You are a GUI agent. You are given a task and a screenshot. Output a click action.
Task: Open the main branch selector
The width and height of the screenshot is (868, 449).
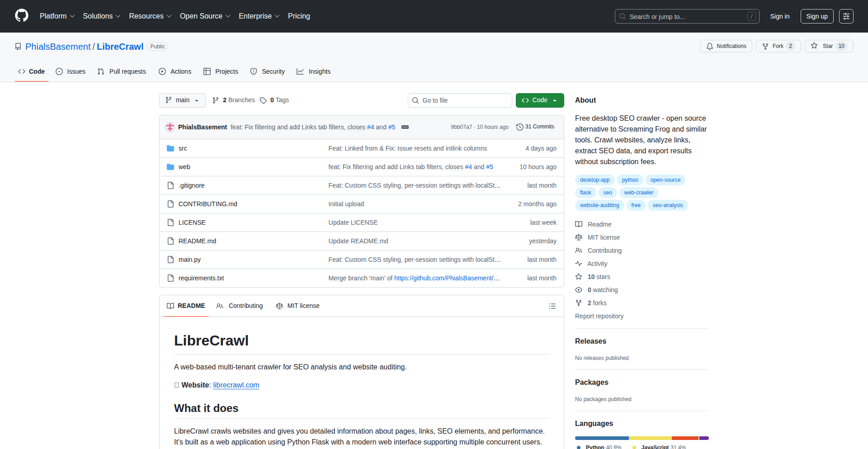click(182, 100)
